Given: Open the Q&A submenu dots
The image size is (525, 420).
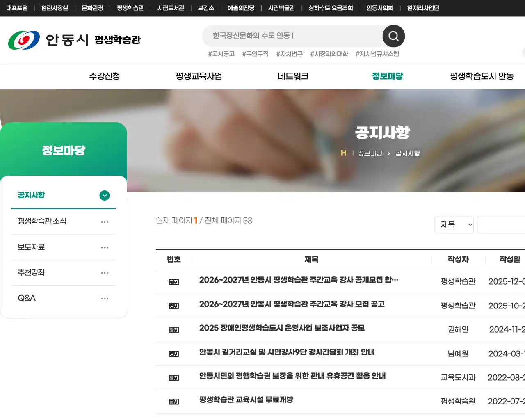Looking at the screenshot, I should click(x=105, y=298).
